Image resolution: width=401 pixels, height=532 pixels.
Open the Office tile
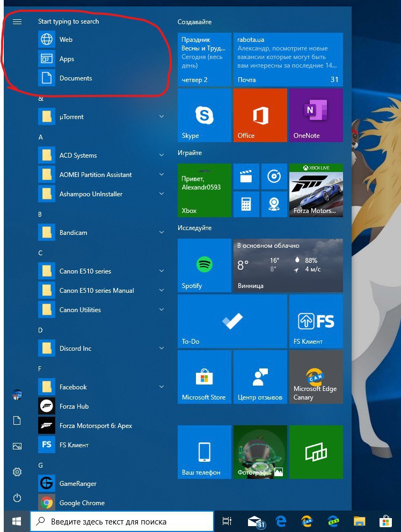260,115
